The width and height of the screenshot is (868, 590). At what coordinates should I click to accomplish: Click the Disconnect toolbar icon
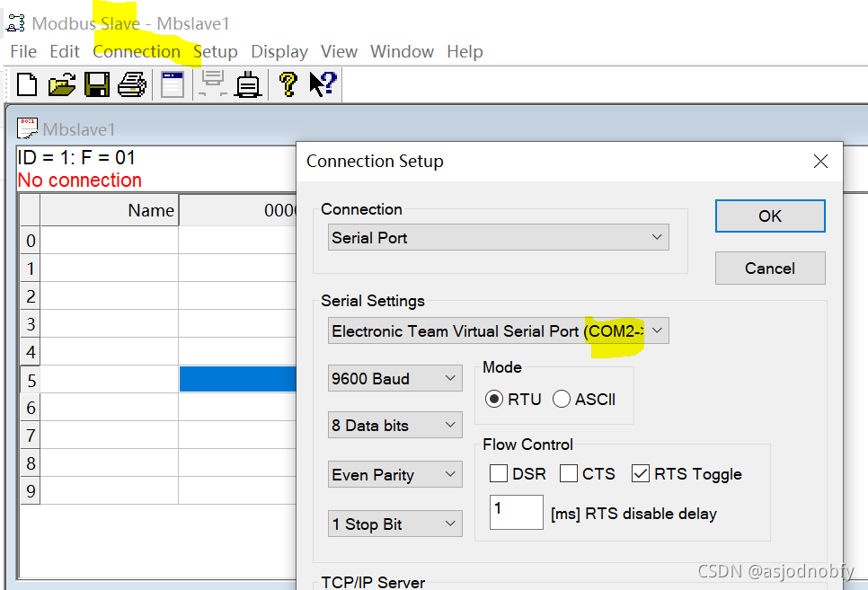tap(248, 84)
